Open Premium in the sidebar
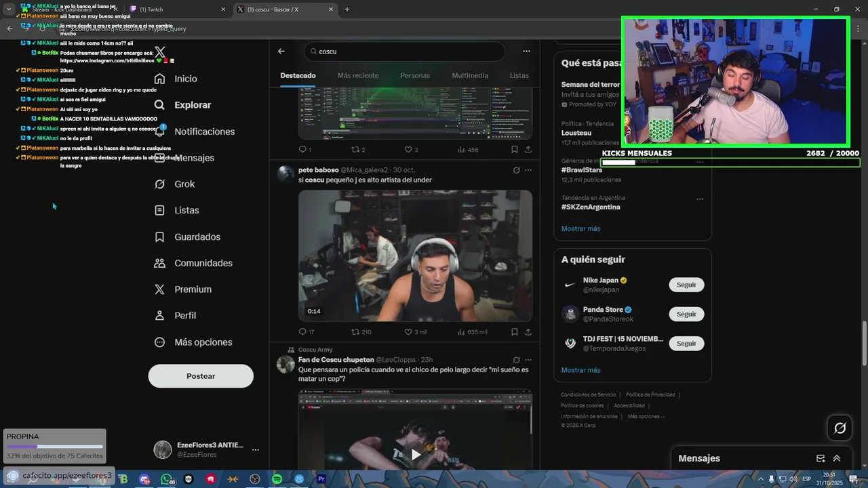Image resolution: width=868 pixels, height=488 pixels. 184,289
